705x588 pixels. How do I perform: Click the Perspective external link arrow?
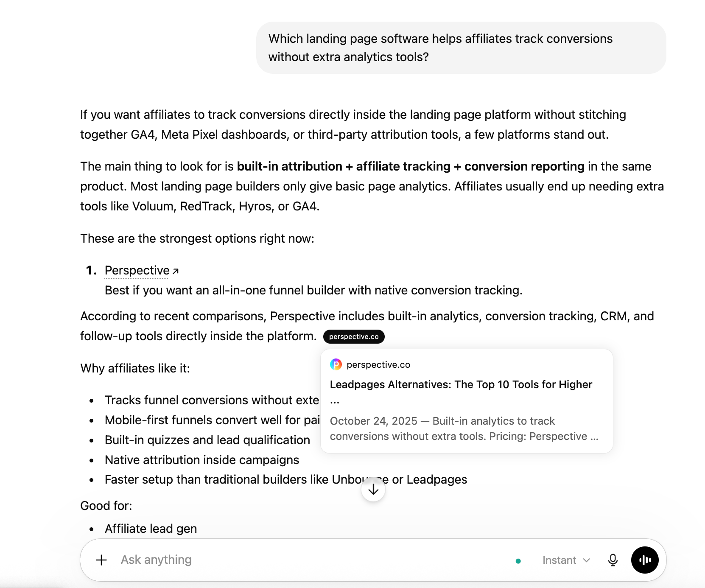click(176, 271)
